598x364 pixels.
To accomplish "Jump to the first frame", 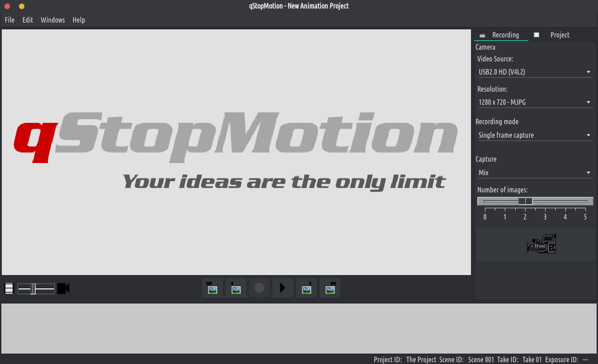I will coord(212,288).
